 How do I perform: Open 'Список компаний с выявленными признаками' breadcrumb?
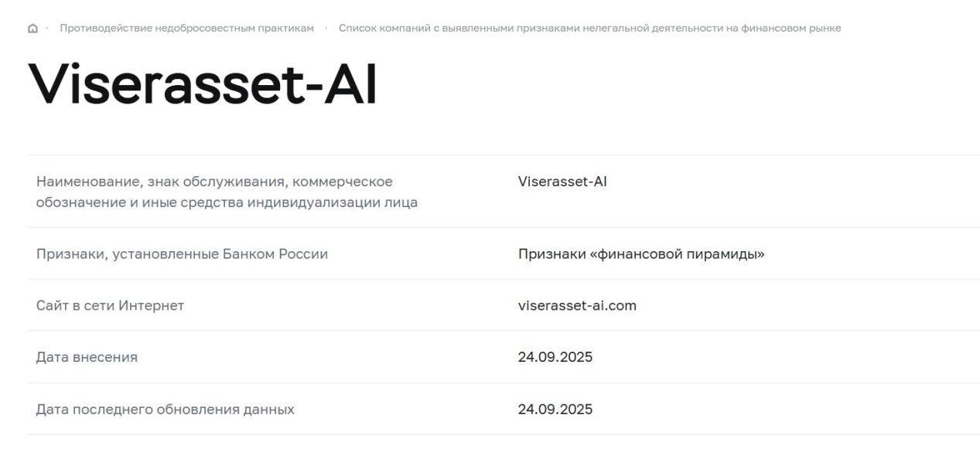(x=589, y=29)
